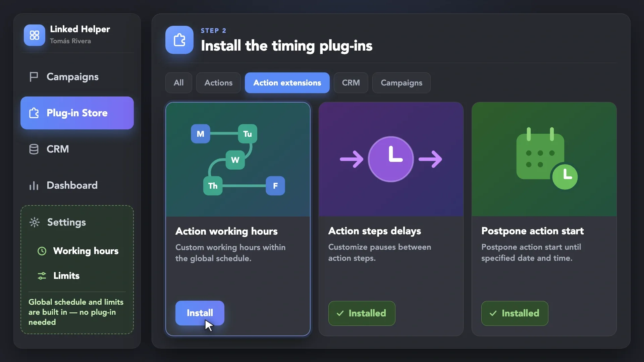Click the Linked Helper logo icon
Image resolution: width=644 pixels, height=362 pixels.
tap(34, 35)
